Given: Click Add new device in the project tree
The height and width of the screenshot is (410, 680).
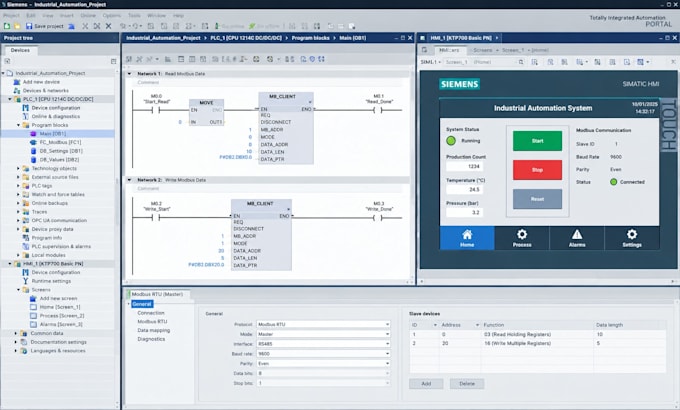Looking at the screenshot, I should click(41, 82).
